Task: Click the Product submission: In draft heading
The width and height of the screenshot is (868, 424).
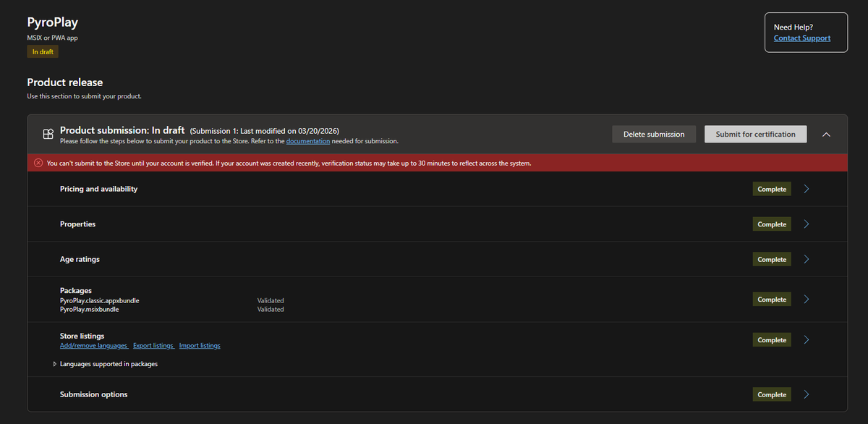Action: (122, 130)
